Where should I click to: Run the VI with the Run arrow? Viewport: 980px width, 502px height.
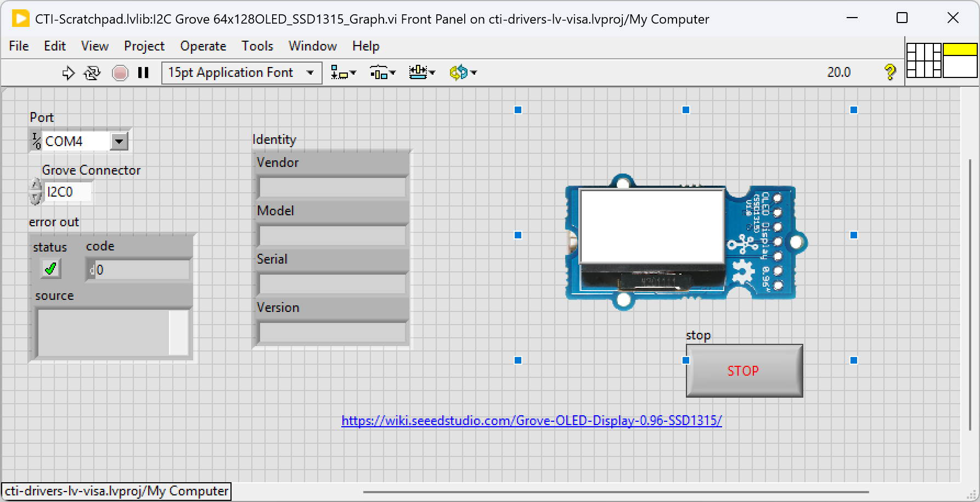[x=68, y=72]
